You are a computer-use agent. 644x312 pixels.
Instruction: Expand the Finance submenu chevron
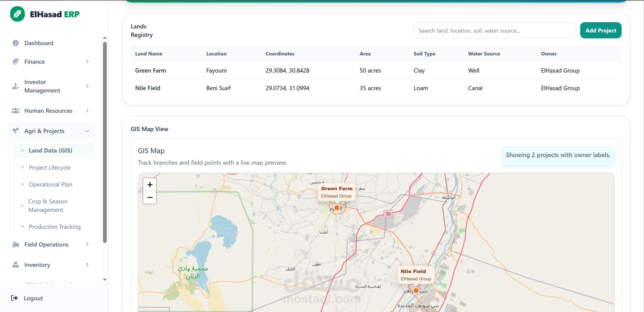click(87, 62)
